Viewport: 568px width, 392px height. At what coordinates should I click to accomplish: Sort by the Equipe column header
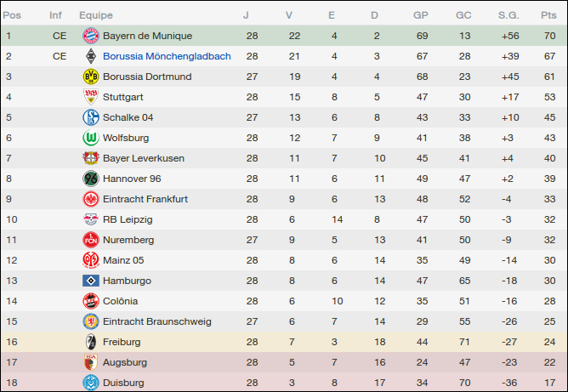coord(95,15)
